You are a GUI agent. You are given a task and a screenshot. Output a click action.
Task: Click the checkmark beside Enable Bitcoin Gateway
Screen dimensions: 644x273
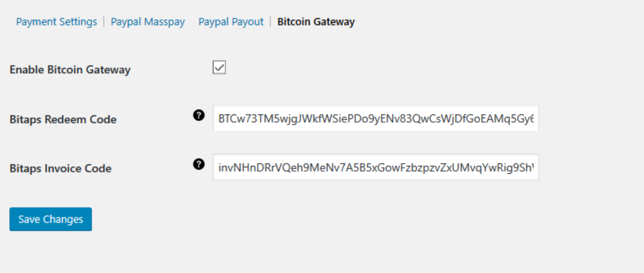click(x=219, y=67)
